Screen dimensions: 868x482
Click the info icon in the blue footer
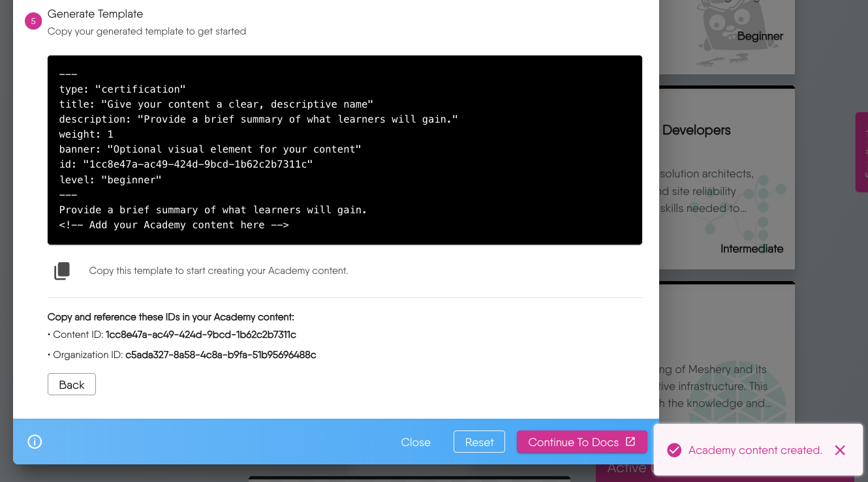[x=35, y=442]
